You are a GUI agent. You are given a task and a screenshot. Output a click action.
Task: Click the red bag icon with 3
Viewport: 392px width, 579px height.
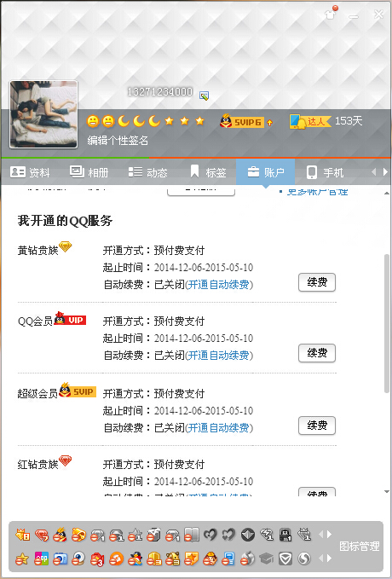click(x=97, y=559)
